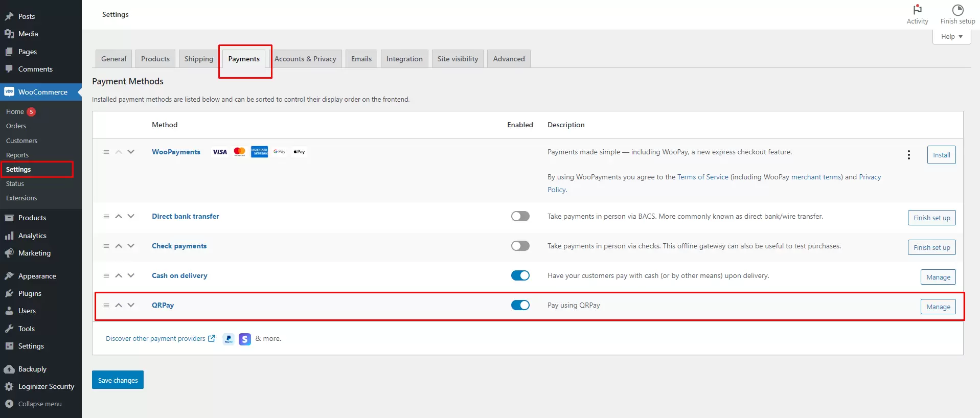Click the drag handle for Check payments
This screenshot has width=980, height=418.
pyautogui.click(x=106, y=246)
